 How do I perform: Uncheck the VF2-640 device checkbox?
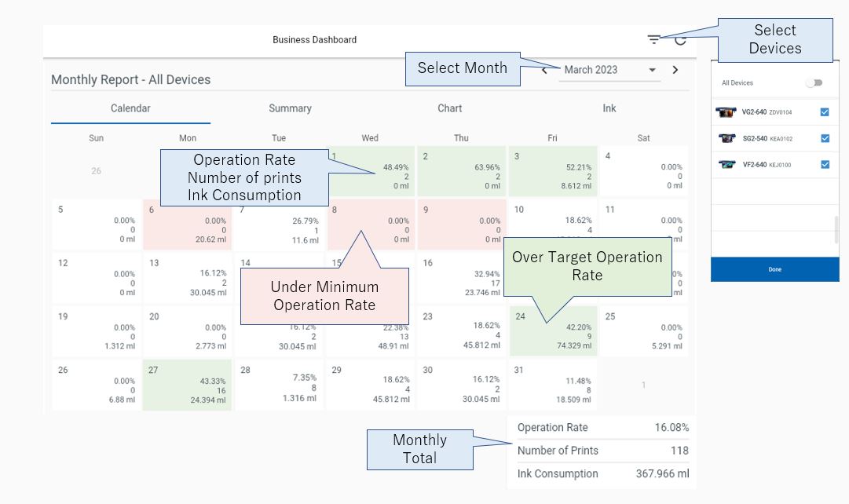825,164
